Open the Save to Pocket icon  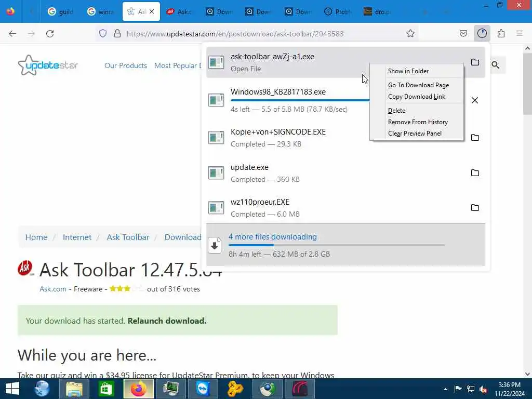tap(463, 33)
